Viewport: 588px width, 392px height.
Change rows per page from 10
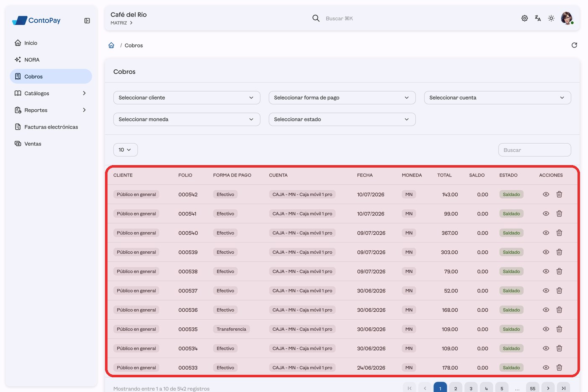[x=126, y=150]
